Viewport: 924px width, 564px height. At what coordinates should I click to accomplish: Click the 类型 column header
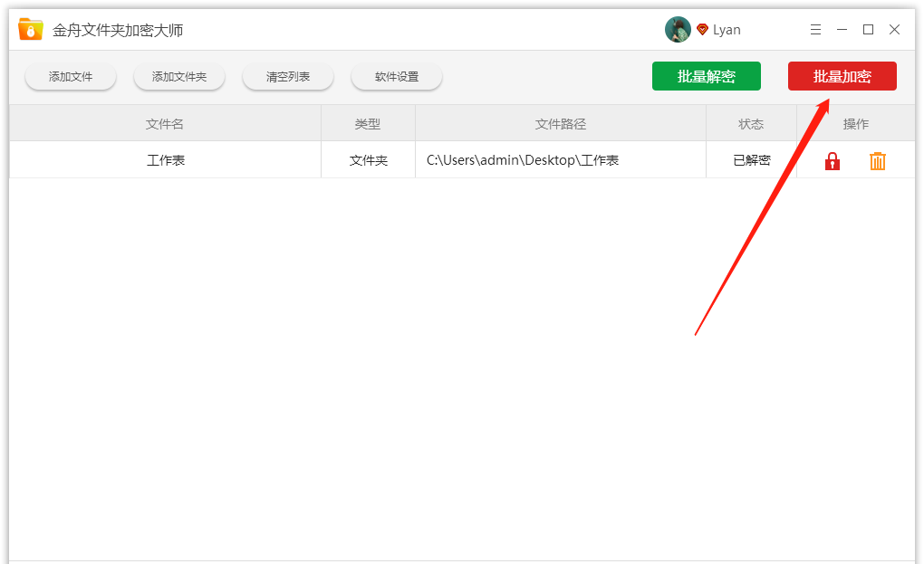(x=369, y=124)
